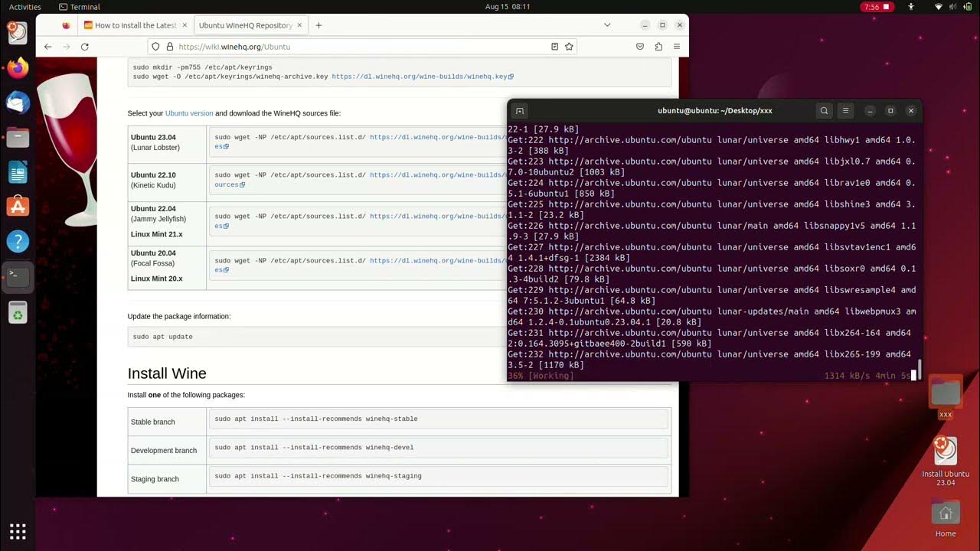Screen dimensions: 980x551
Task: Open the terminal search button
Action: [824, 111]
